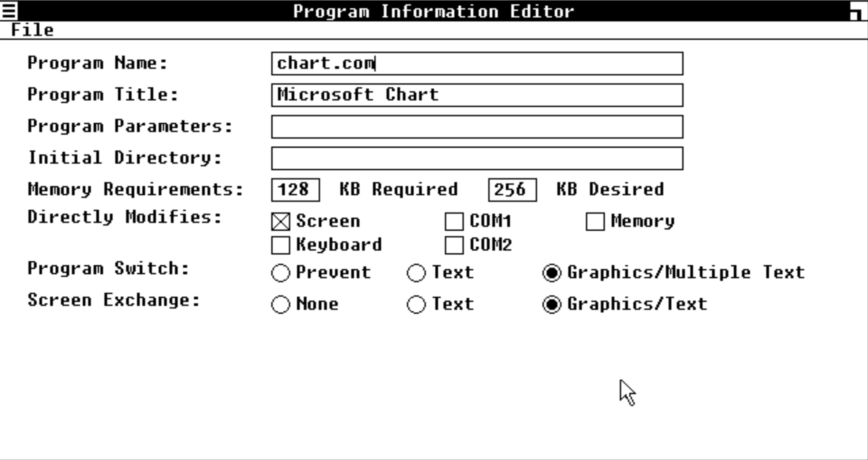
Task: Click the 'Screen Exchange:' label
Action: coord(114,300)
